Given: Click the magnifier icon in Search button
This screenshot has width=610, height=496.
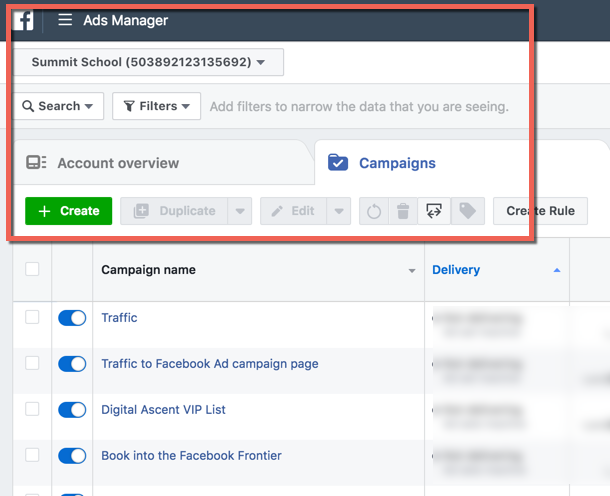Looking at the screenshot, I should [28, 106].
